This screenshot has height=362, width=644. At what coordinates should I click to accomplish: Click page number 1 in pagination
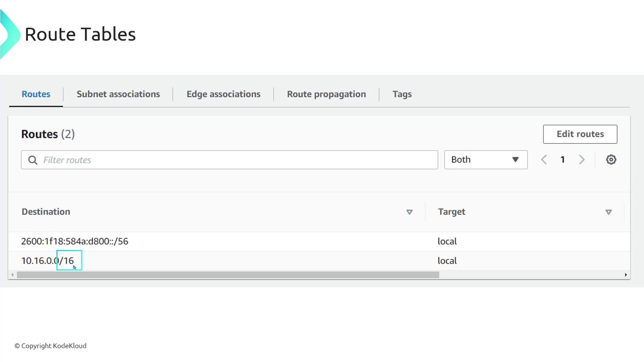click(562, 160)
